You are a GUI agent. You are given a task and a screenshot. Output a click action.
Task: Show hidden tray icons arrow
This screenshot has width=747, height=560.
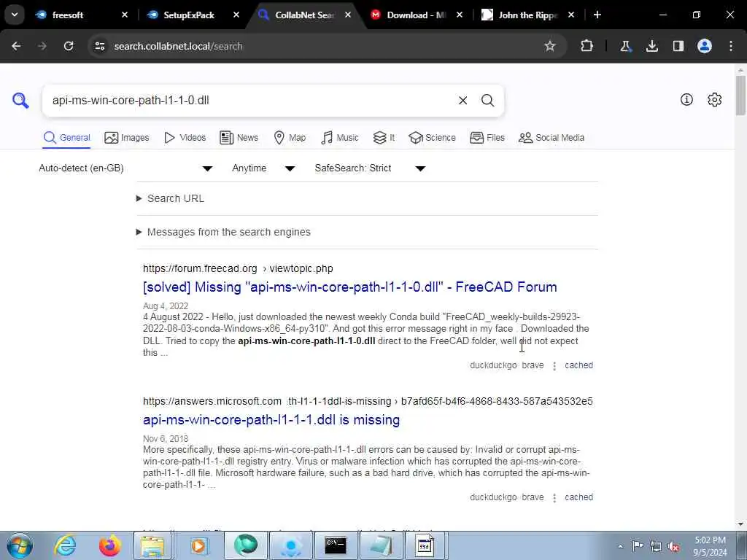[620, 546]
